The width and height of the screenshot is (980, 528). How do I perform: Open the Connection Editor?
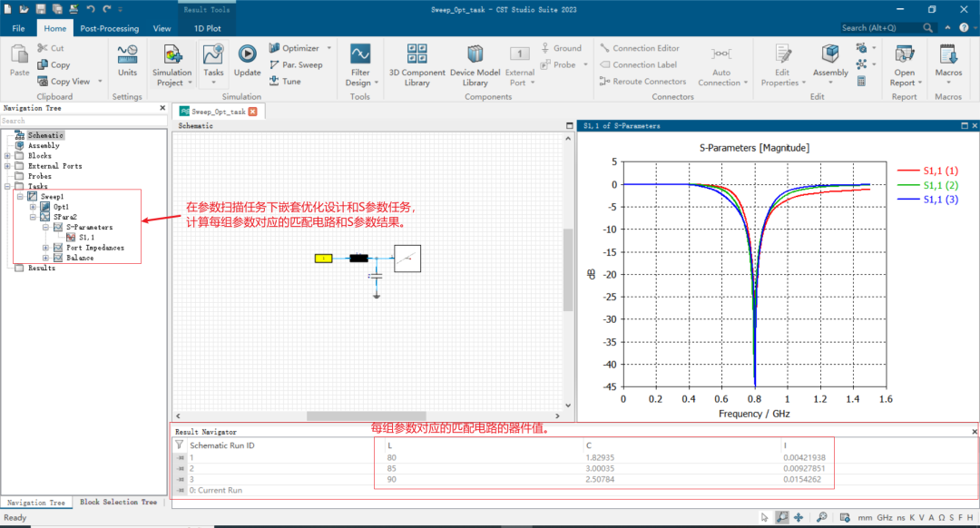coord(640,48)
